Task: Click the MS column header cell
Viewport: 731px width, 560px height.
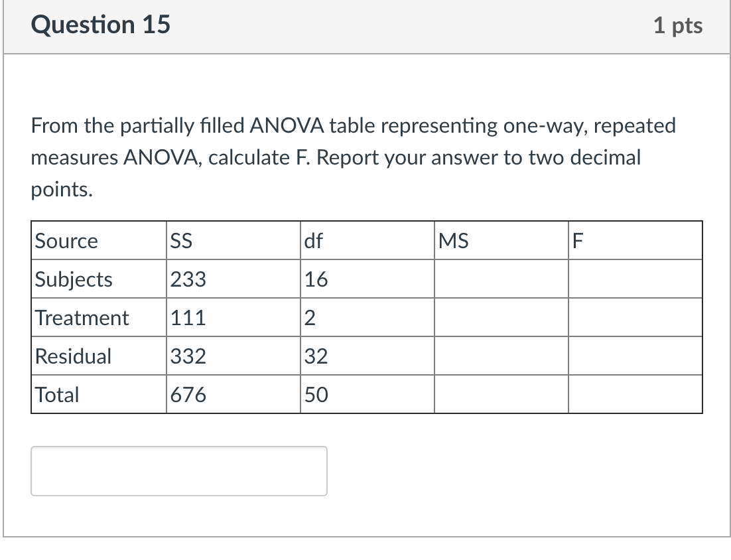Action: pyautogui.click(x=454, y=241)
